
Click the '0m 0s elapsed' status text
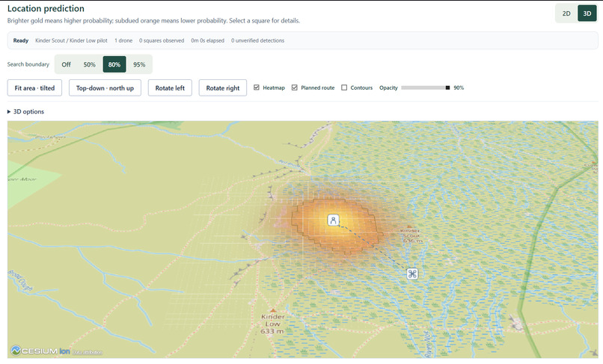click(208, 40)
